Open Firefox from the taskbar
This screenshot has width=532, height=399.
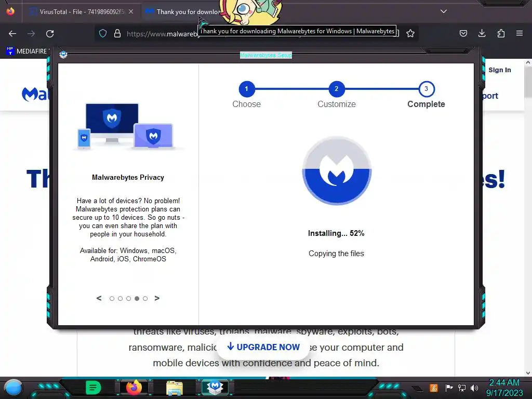[x=134, y=388]
